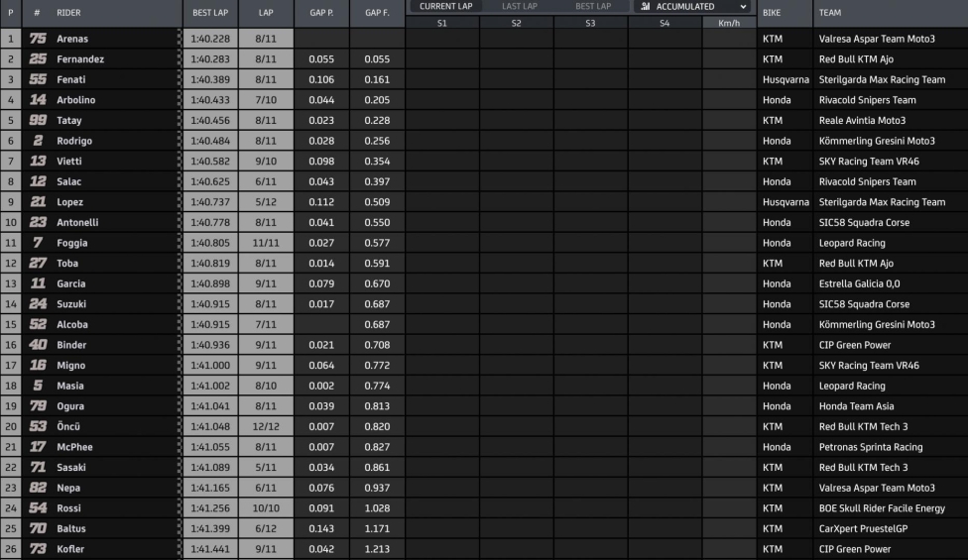
Task: Click number 55 badge for Fenati
Action: point(38,79)
